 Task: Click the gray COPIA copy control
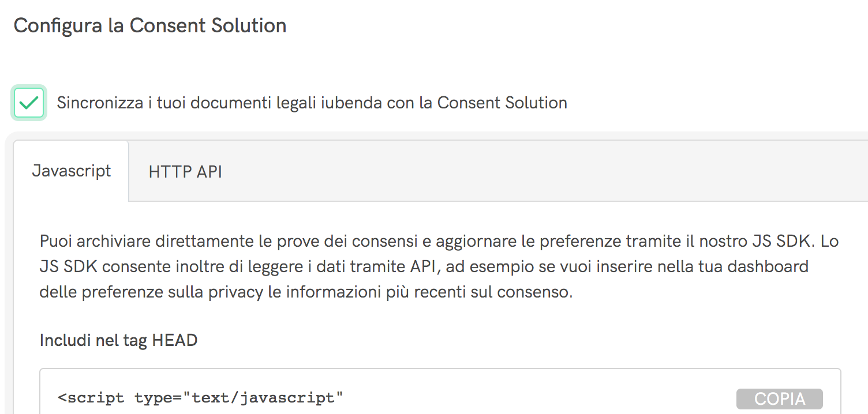(779, 398)
